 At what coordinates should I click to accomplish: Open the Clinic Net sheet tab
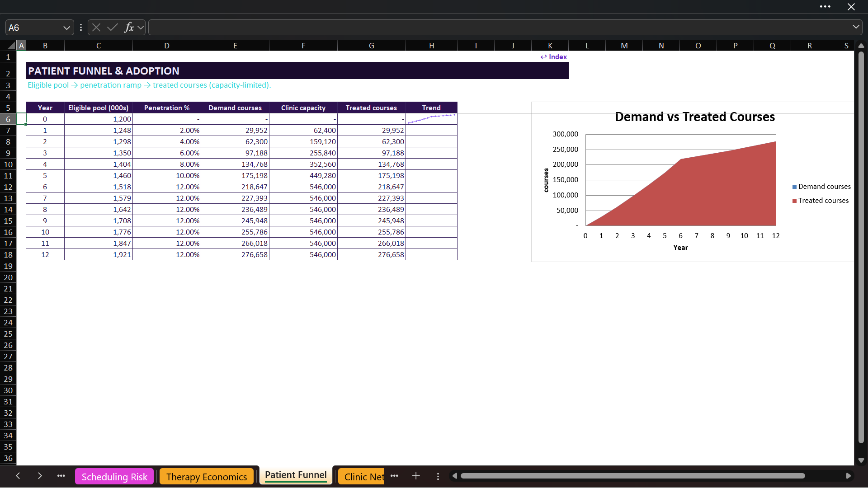362,477
